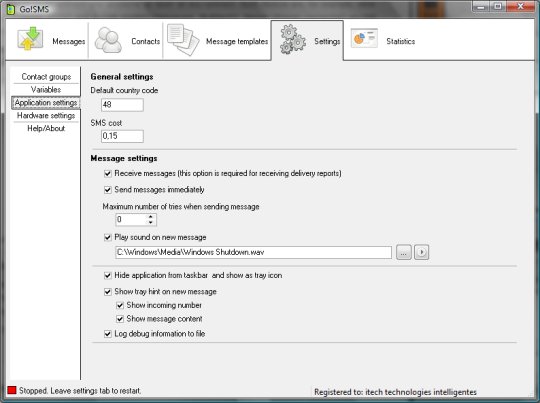Select Application settings in the sidebar
This screenshot has width=540, height=403.
[46, 103]
